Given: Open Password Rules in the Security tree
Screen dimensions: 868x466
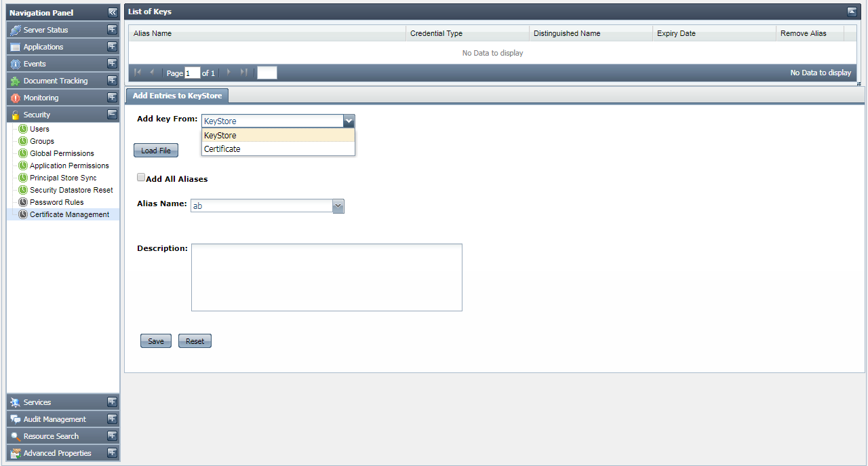Looking at the screenshot, I should (57, 202).
